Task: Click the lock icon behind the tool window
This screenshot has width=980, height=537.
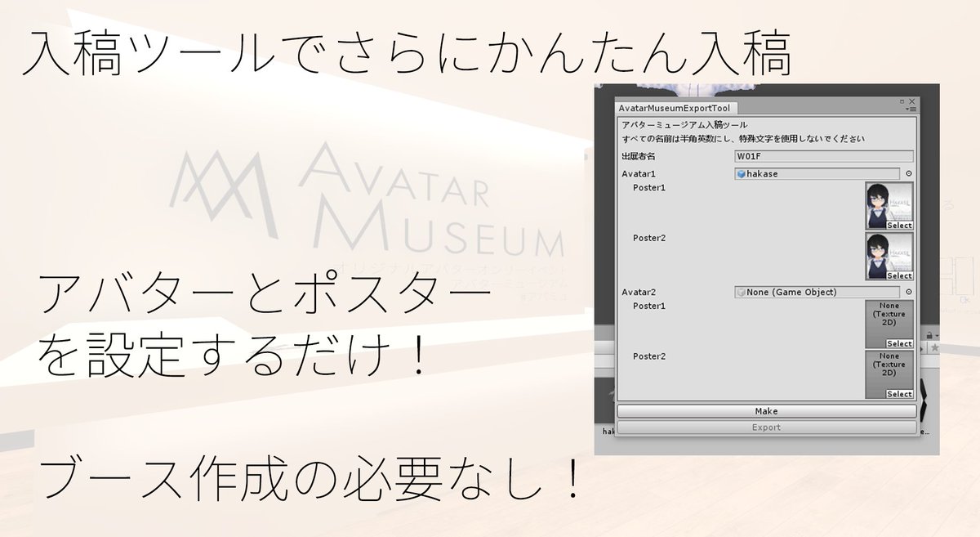Action: [929, 335]
